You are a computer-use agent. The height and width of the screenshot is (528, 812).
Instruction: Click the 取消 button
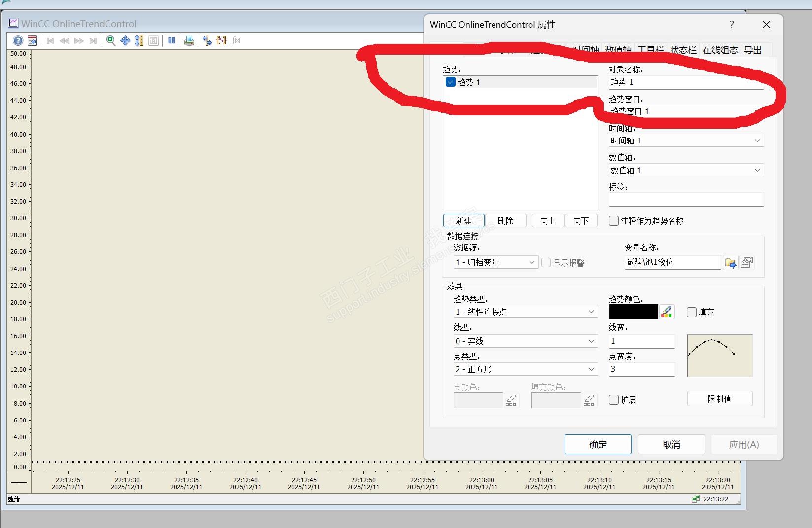(x=671, y=444)
